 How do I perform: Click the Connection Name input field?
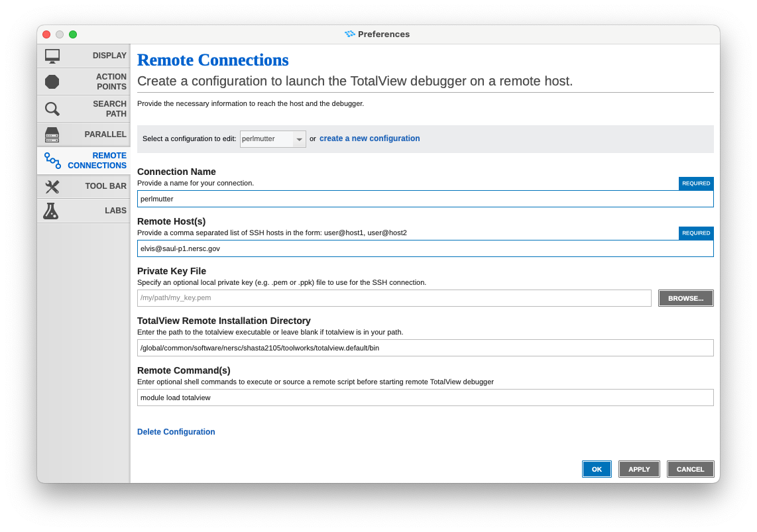pos(425,199)
